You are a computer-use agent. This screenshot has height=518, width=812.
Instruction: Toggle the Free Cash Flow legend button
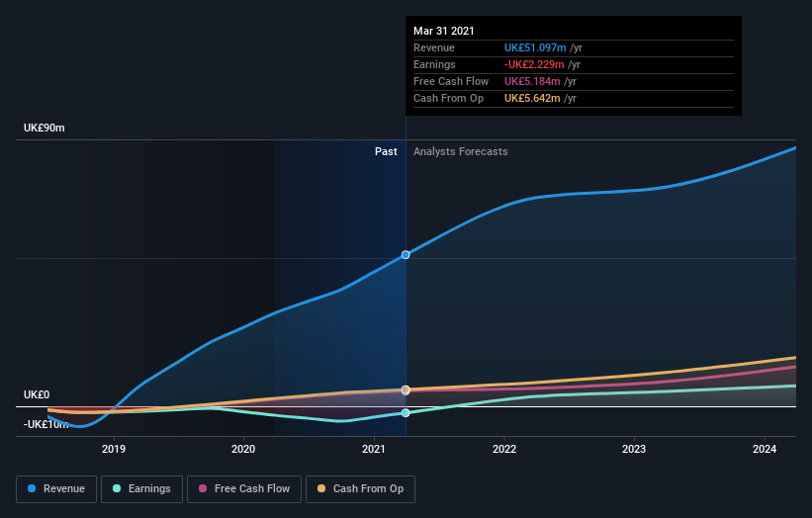244,489
